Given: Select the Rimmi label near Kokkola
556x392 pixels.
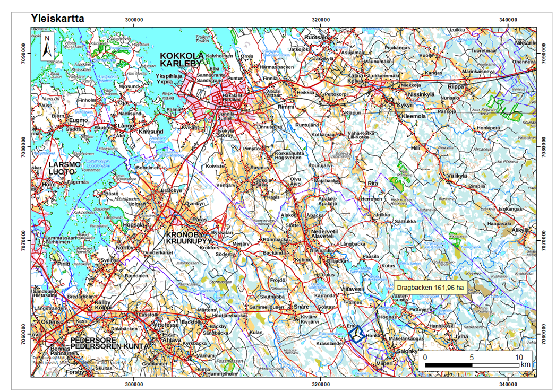Looking at the screenshot, I should [x=286, y=106].
